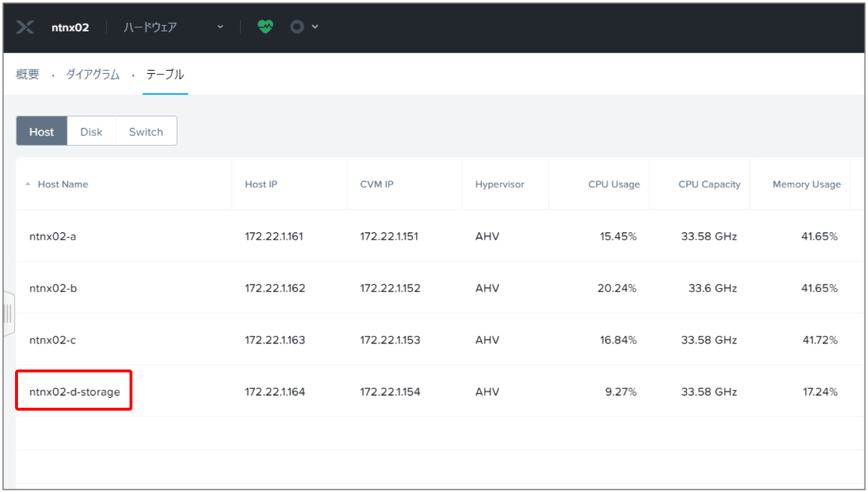Click CPU Usage value 15.45%
Viewport: 868px width, 492px height.
coord(617,236)
